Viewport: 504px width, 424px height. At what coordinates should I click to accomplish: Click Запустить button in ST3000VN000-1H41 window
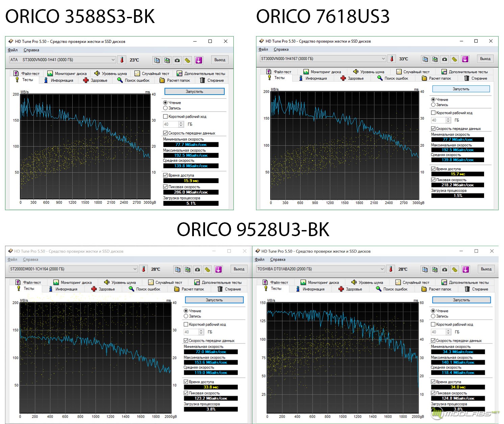[x=195, y=92]
